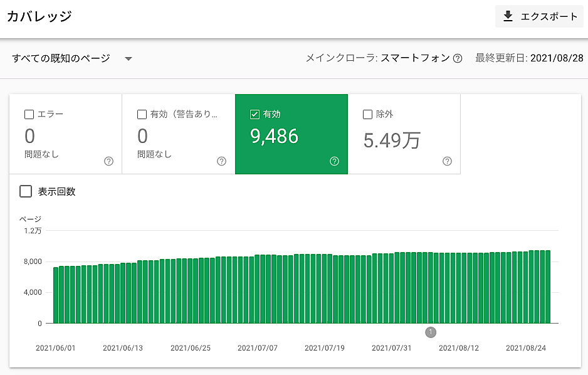The width and height of the screenshot is (588, 375).
Task: Click the first green bar near 2021/06/01
Action: point(56,295)
